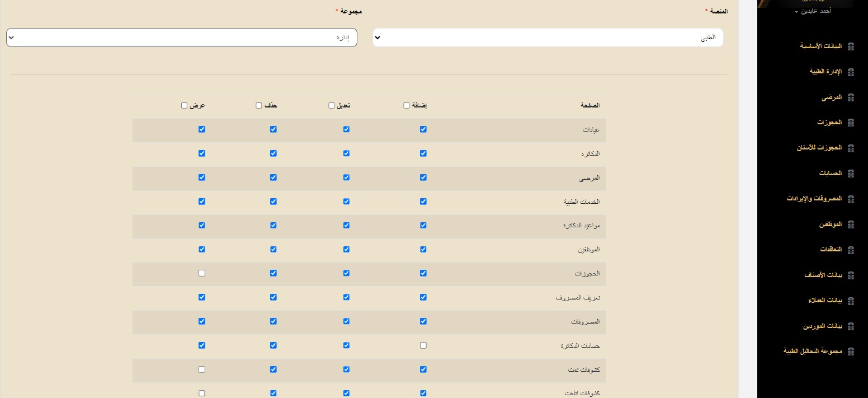This screenshot has width=868, height=398.
Task: Enable عرض permission for الحجوزات row
Action: pos(202,273)
